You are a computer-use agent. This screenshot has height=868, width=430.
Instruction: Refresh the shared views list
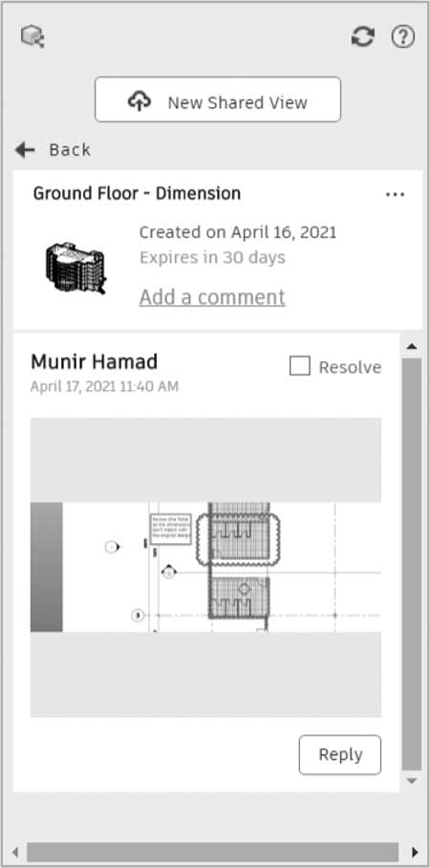tap(363, 37)
